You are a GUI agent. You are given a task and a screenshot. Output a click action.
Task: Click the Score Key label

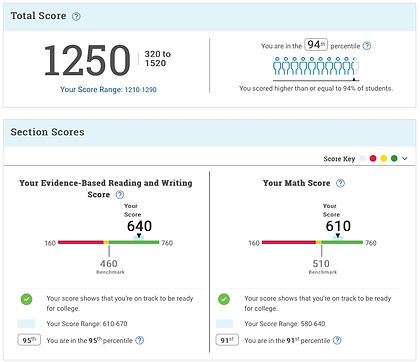pos(339,159)
